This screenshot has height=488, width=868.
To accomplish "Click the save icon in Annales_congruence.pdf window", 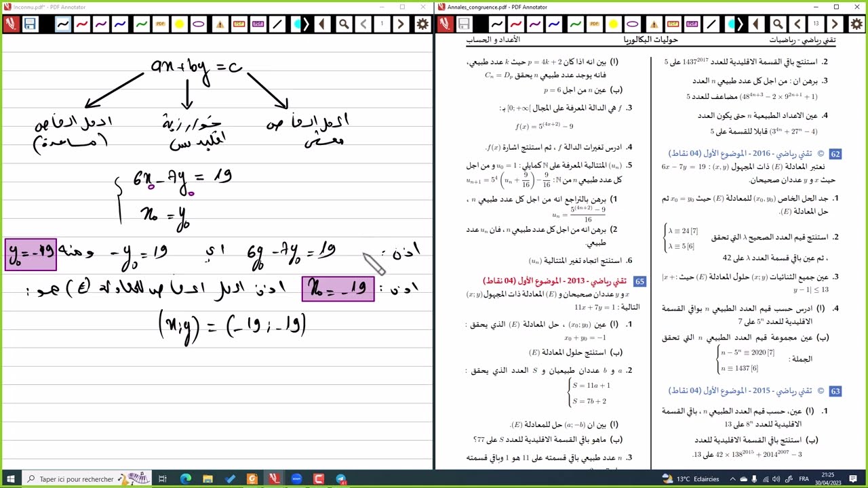I will pyautogui.click(x=463, y=24).
